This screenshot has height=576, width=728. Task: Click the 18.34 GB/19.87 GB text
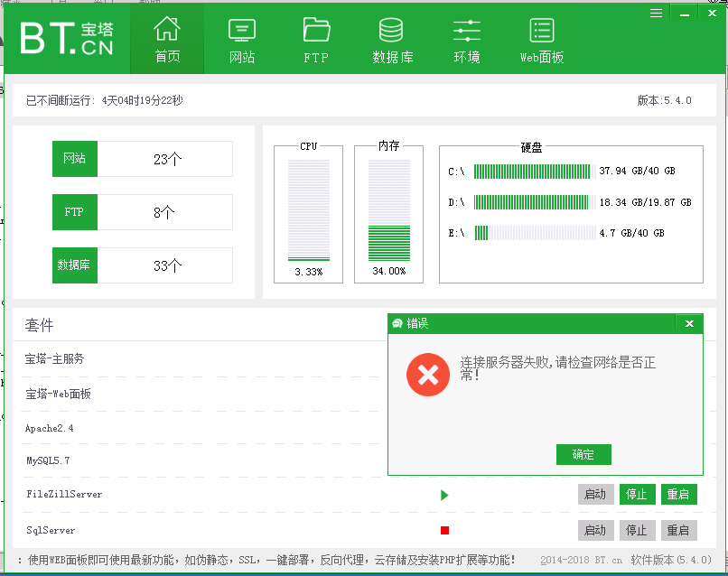[x=646, y=202]
